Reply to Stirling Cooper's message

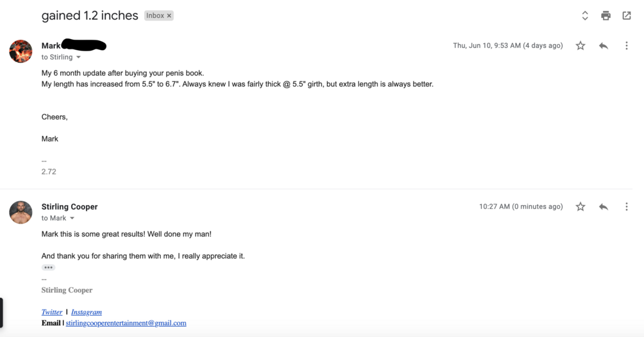pyautogui.click(x=603, y=206)
